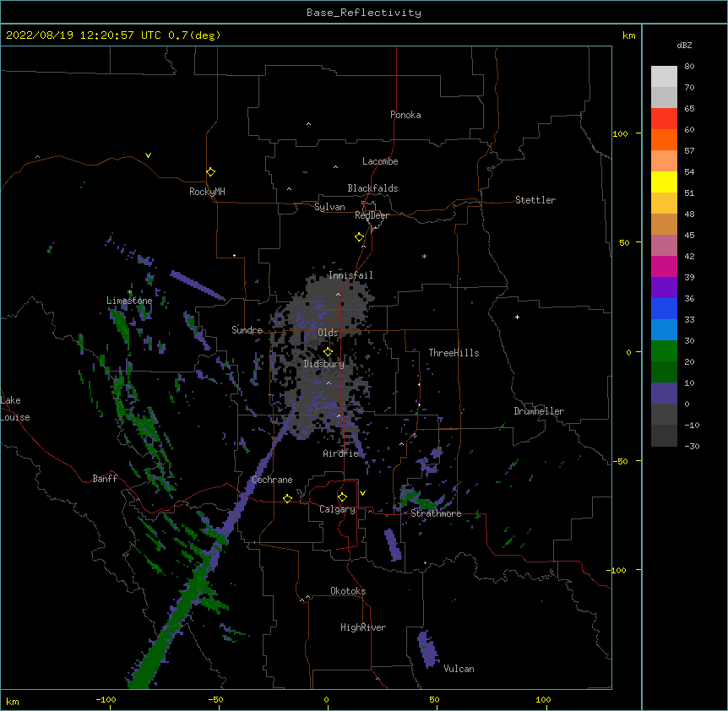Click the Sylvan city label

click(x=329, y=207)
